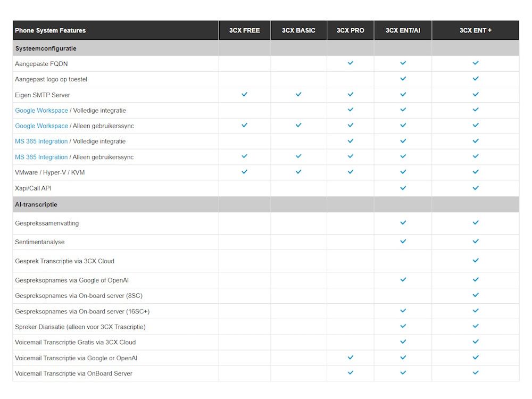Select the Spreker Diarisatie row label
The image size is (532, 399).
80,327
